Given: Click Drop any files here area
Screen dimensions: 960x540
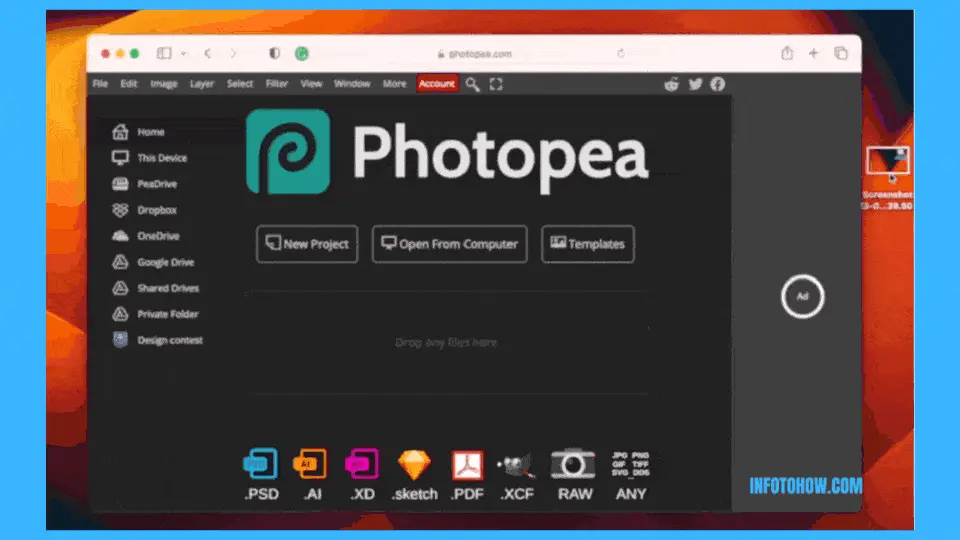Looking at the screenshot, I should [x=446, y=342].
